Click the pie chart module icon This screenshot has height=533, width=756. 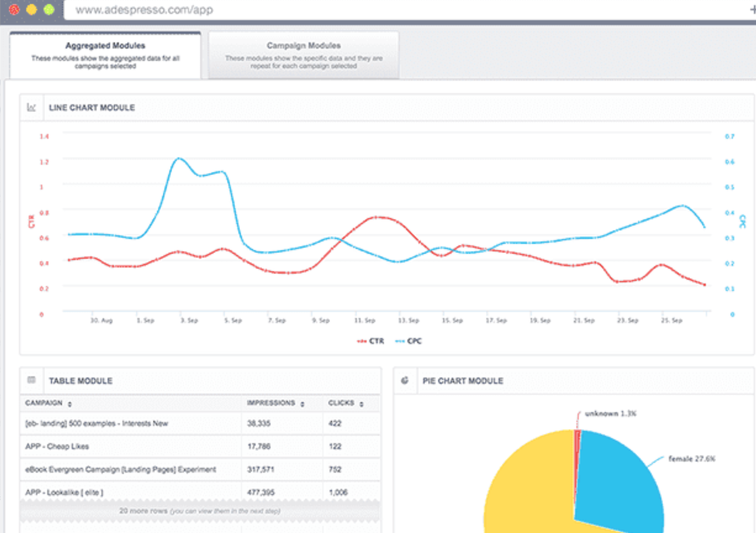tap(405, 381)
